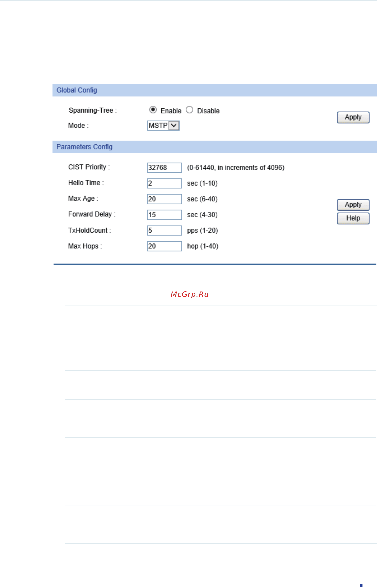Select the Disable radio button for Spanning-Tree
This screenshot has height=588, width=377.
[x=189, y=110]
